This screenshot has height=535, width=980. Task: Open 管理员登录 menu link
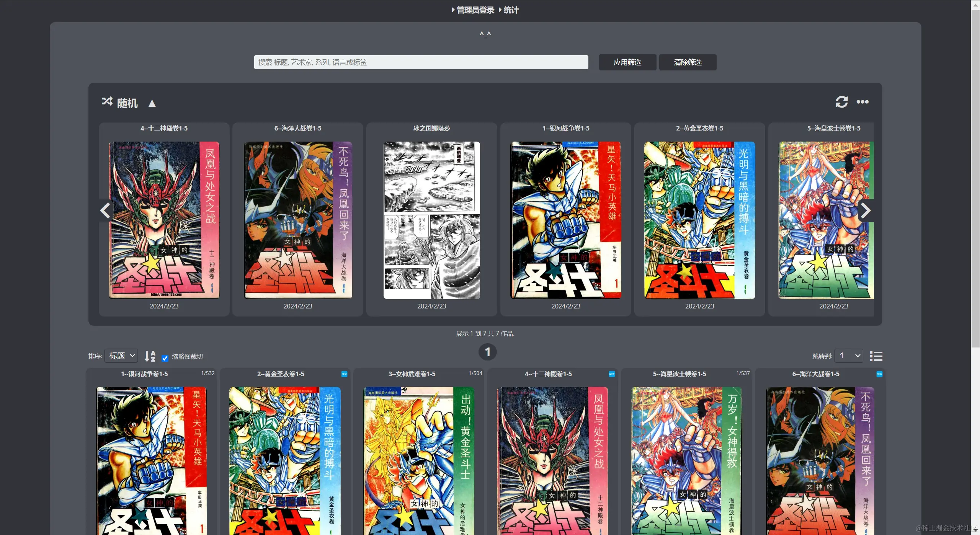(x=475, y=10)
